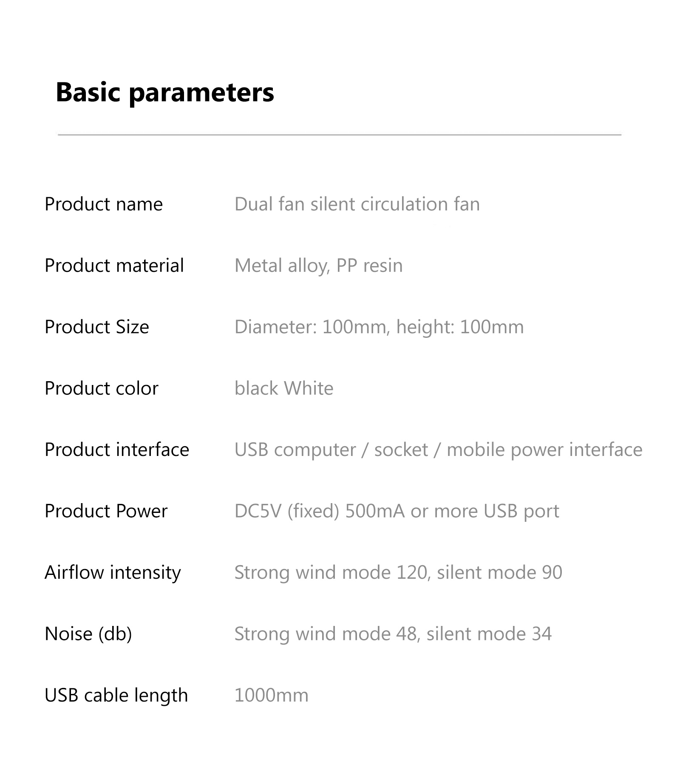Select the "1000mm" cable length value

coord(271,696)
